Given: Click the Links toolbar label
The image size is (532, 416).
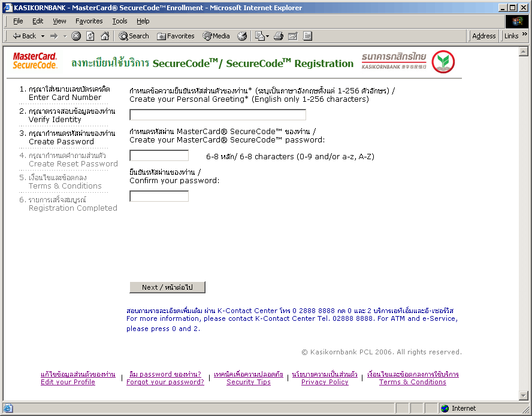Looking at the screenshot, I should pos(511,36).
